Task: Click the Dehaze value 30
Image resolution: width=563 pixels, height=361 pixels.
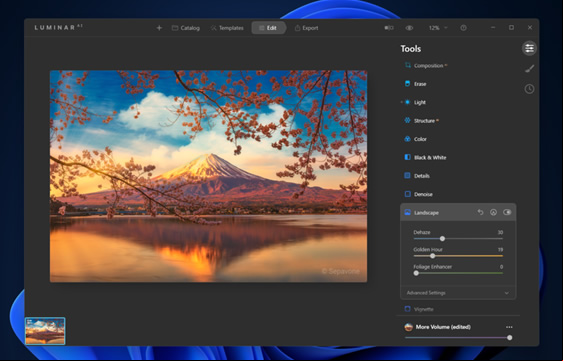Action: pyautogui.click(x=500, y=232)
